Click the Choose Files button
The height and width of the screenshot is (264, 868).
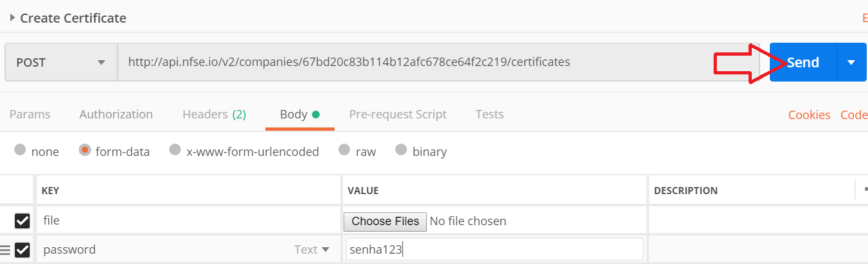[385, 221]
